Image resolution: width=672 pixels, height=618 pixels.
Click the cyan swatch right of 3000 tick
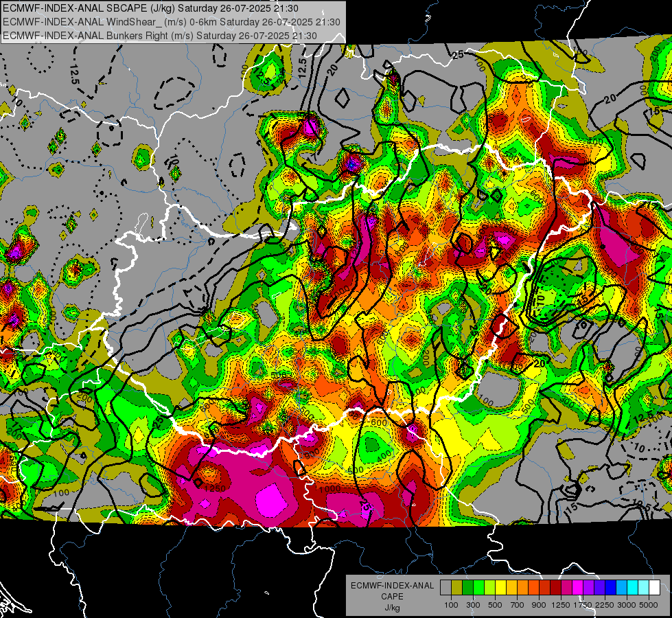pyautogui.click(x=633, y=588)
